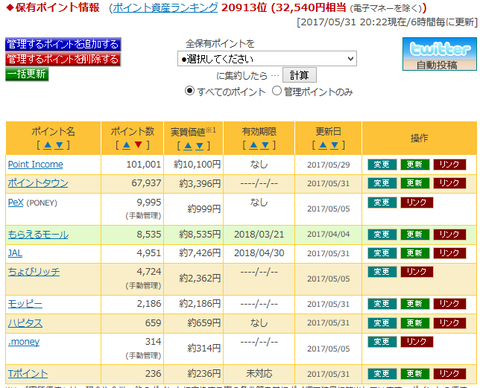Click expiry date 2018/04/30

[x=259, y=253]
